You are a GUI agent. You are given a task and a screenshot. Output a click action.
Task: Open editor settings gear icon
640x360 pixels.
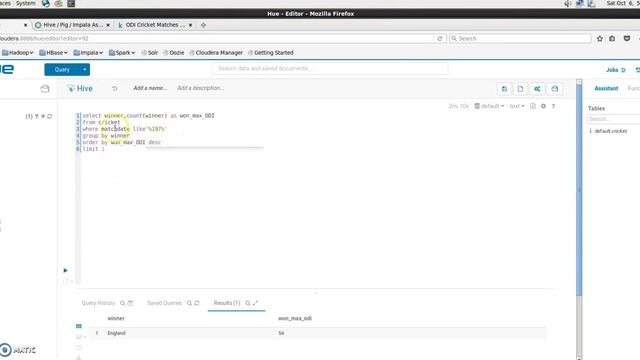[x=543, y=106]
